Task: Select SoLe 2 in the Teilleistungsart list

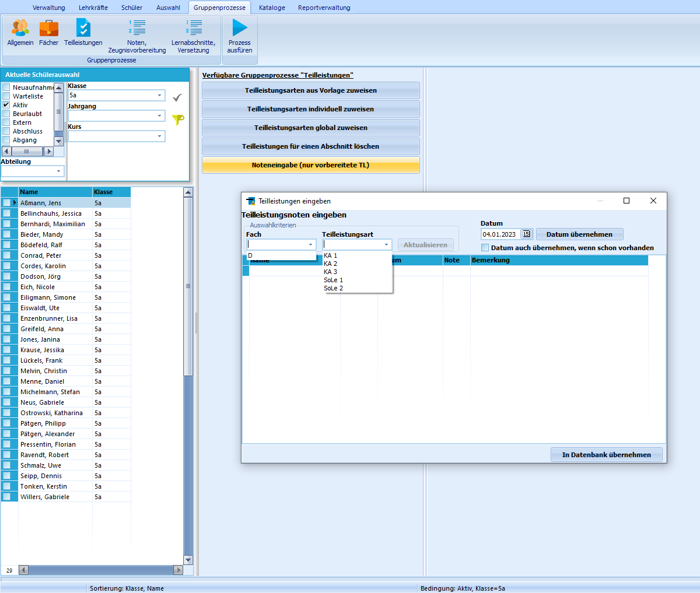Action: pos(358,288)
